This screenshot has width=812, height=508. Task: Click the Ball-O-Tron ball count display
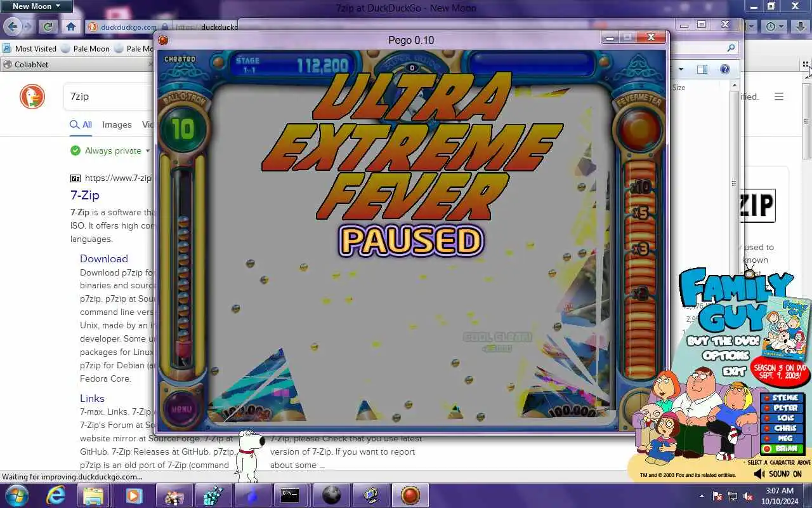tap(182, 130)
